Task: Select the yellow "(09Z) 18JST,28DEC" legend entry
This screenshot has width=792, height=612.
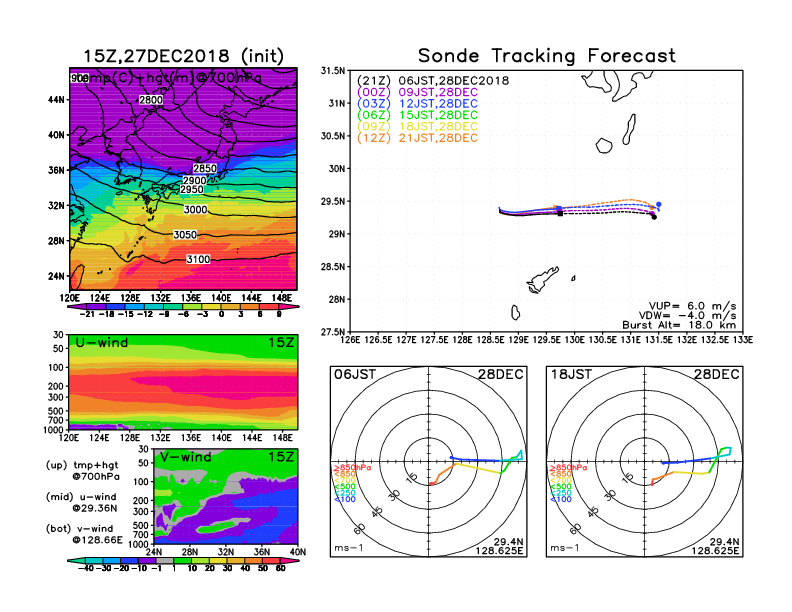Action: tap(417, 127)
